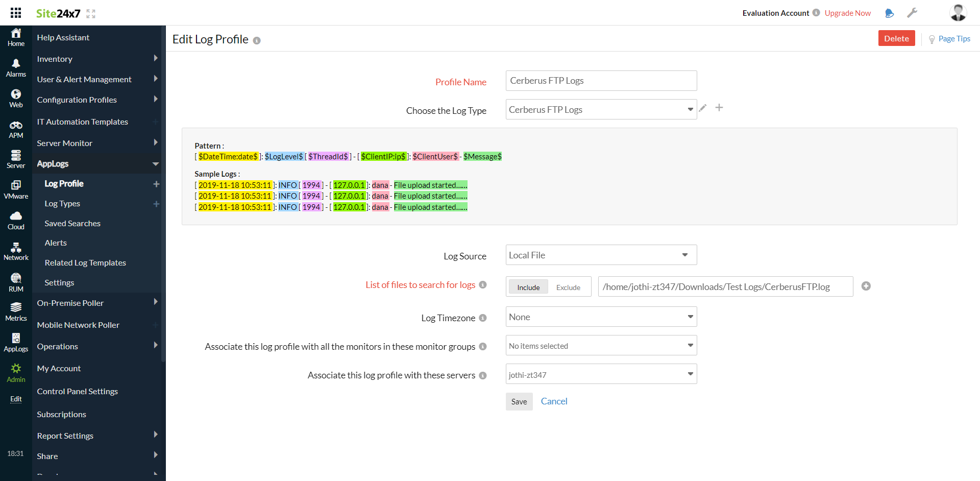Open Saved Searches under AppLogs
The image size is (980, 481).
click(x=72, y=223)
